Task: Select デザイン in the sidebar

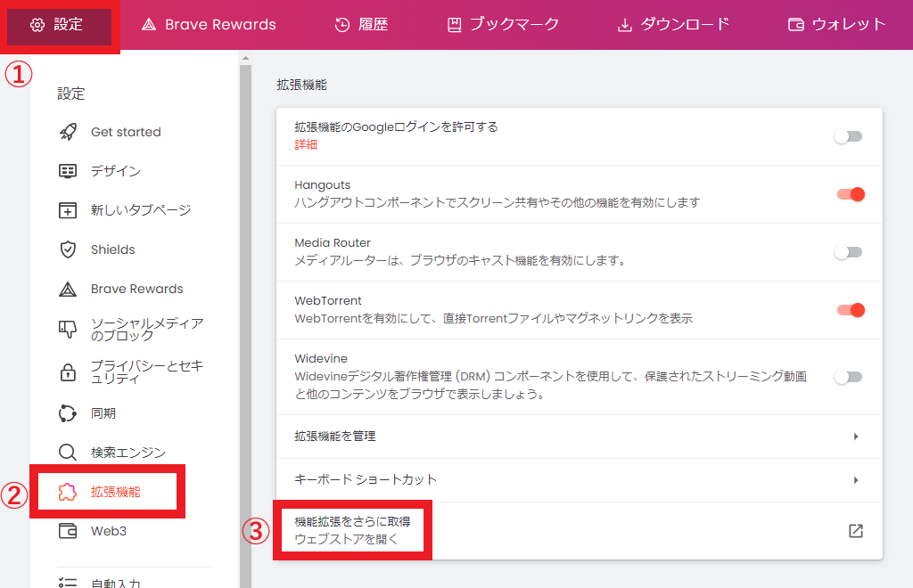Action: [x=116, y=171]
